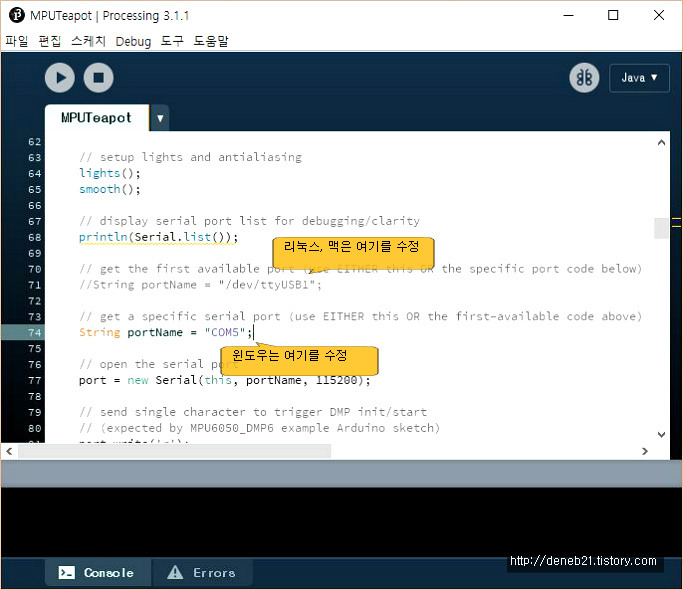Viewport: 683px width, 590px height.
Task: Click the new Serial(this, portName, 115200) line
Action: point(225,380)
